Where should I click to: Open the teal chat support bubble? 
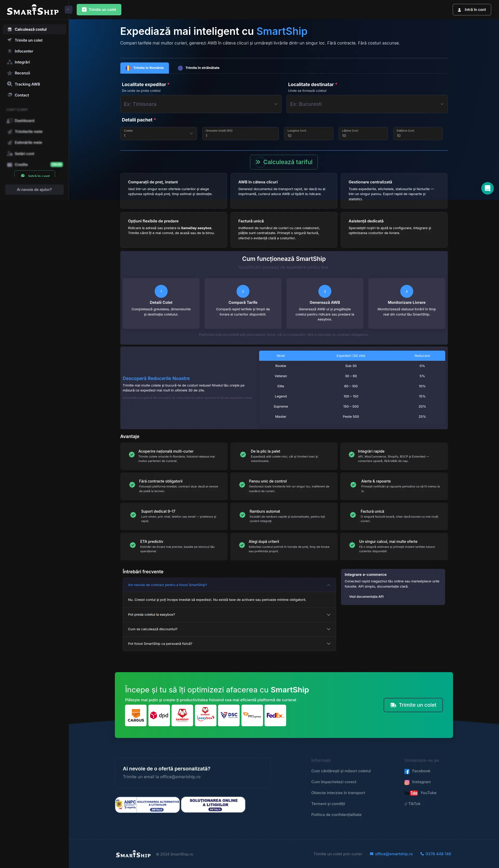pos(487,188)
